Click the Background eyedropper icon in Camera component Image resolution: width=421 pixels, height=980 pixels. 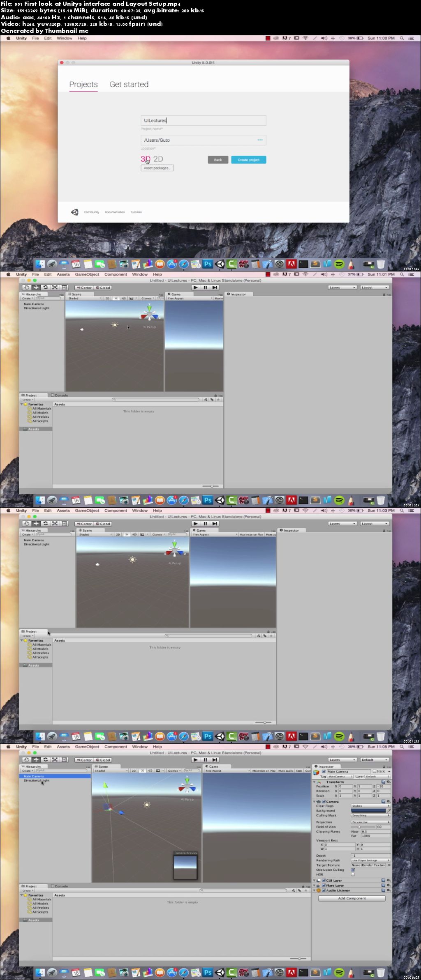pos(389,810)
